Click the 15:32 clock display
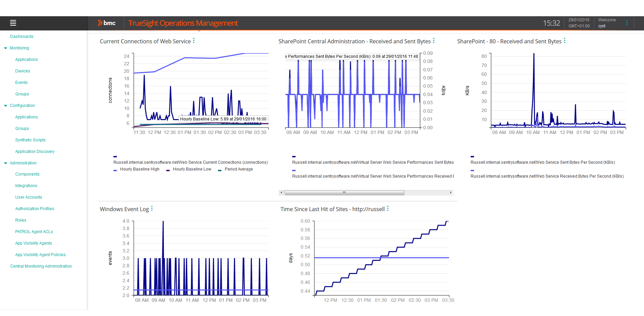 tap(552, 23)
